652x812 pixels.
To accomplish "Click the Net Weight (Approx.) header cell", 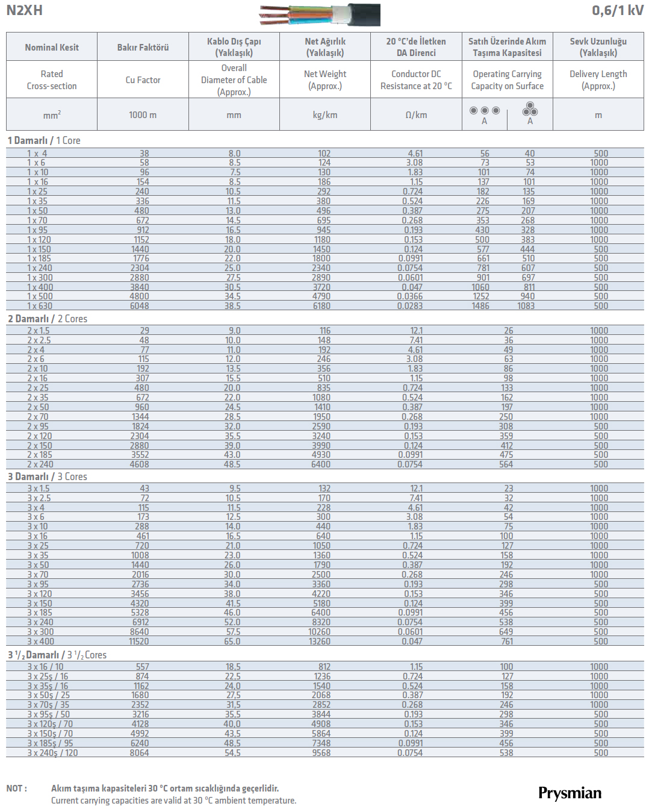I will tap(325, 80).
